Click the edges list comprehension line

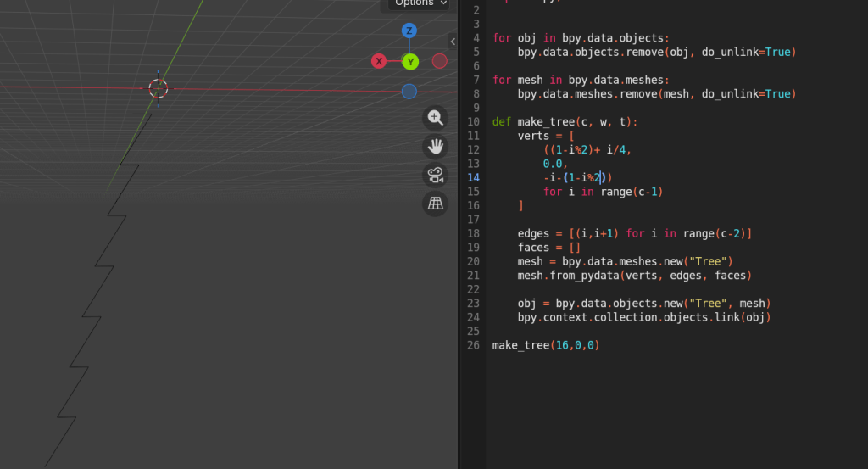pyautogui.click(x=634, y=233)
